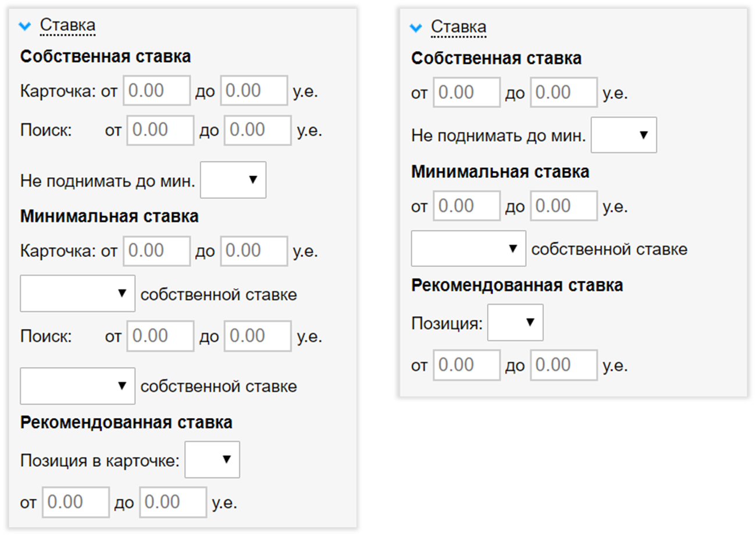756x536 pixels.
Task: Open right panel's 'собственной ставке' dropdown
Action: coord(468,249)
